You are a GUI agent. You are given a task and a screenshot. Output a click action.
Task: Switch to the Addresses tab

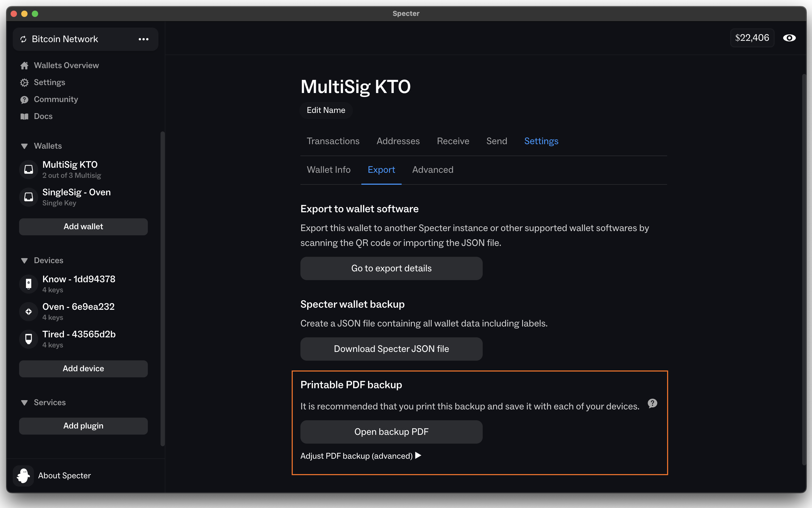398,141
